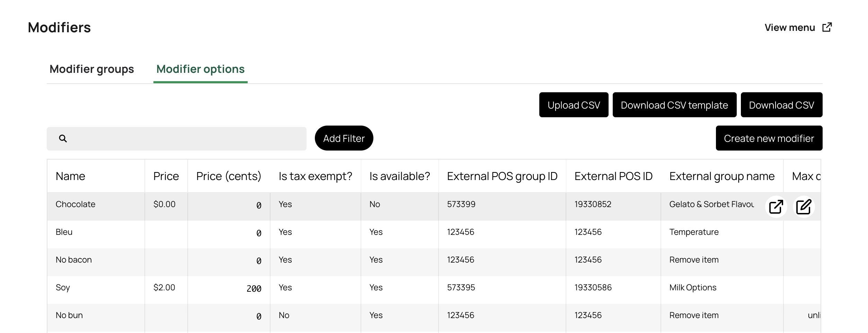Image resolution: width=868 pixels, height=333 pixels.
Task: Switch to the Modifier groups tab
Action: coord(92,69)
